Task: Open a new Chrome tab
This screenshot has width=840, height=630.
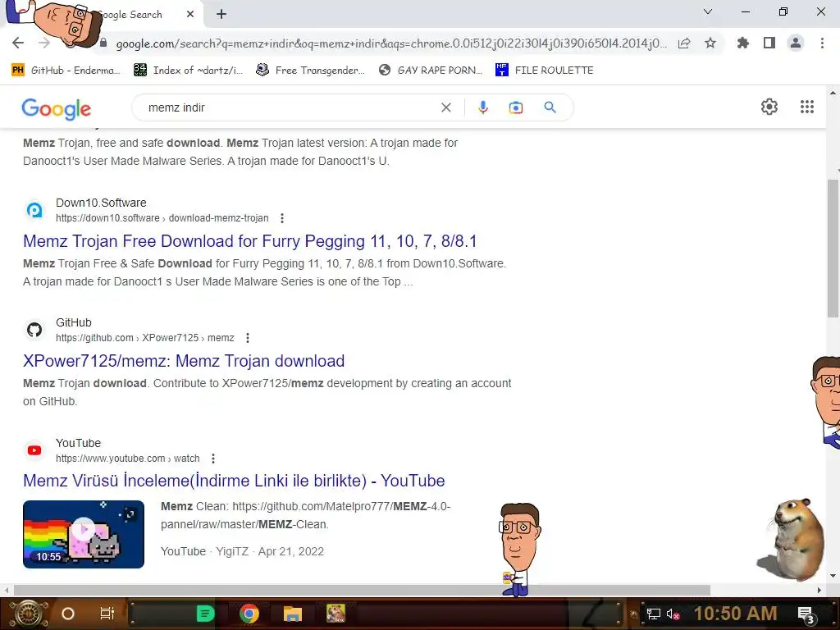Action: [x=221, y=15]
